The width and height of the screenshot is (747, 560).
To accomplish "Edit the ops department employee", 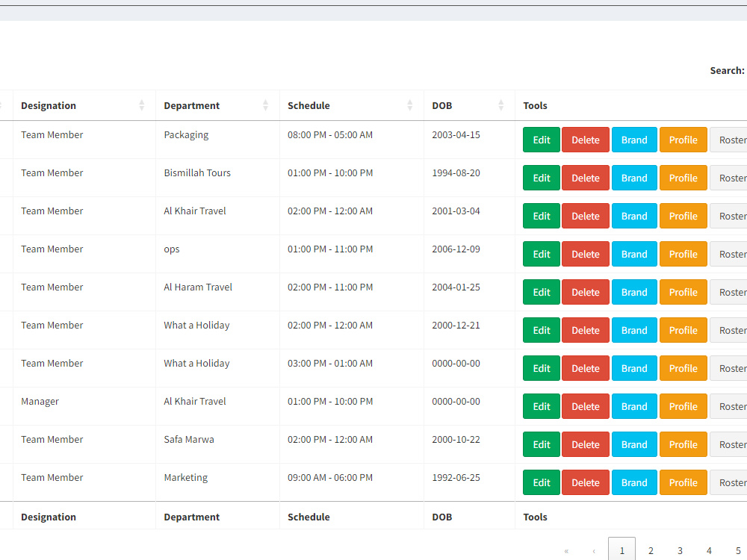I will 541,254.
